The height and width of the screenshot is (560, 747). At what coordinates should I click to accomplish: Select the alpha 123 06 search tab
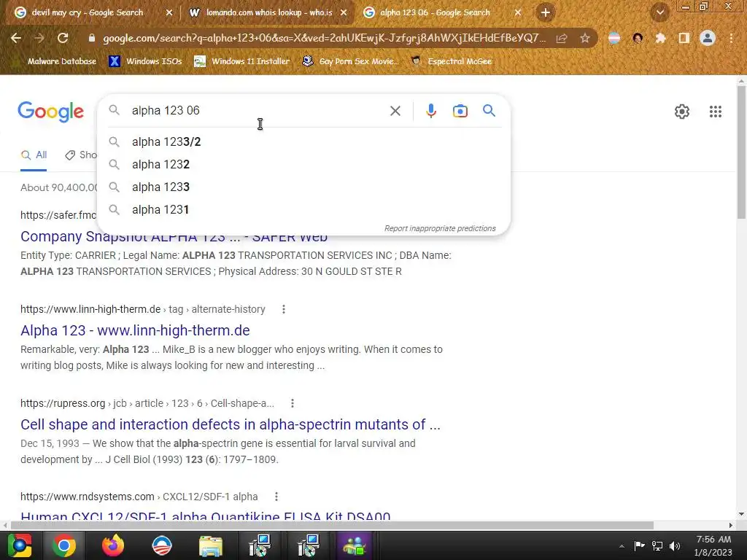pyautogui.click(x=435, y=12)
